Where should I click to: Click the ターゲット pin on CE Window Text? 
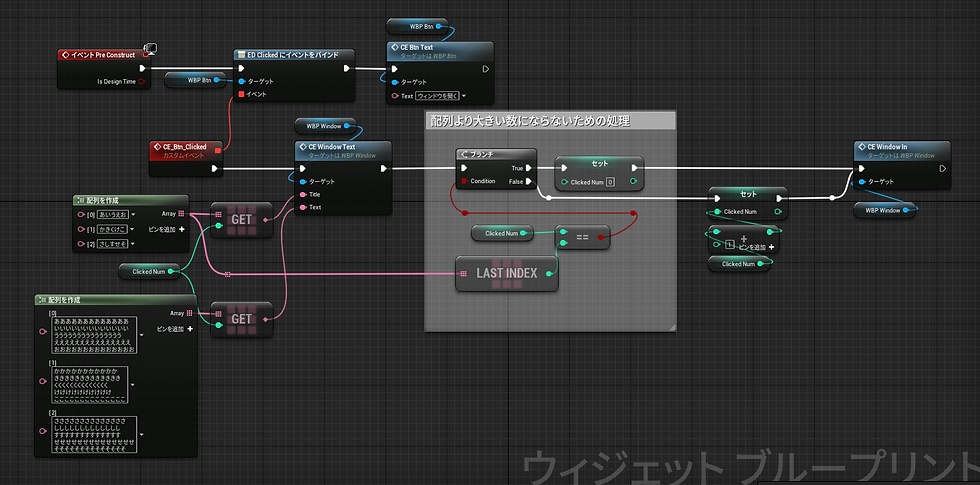tap(303, 181)
